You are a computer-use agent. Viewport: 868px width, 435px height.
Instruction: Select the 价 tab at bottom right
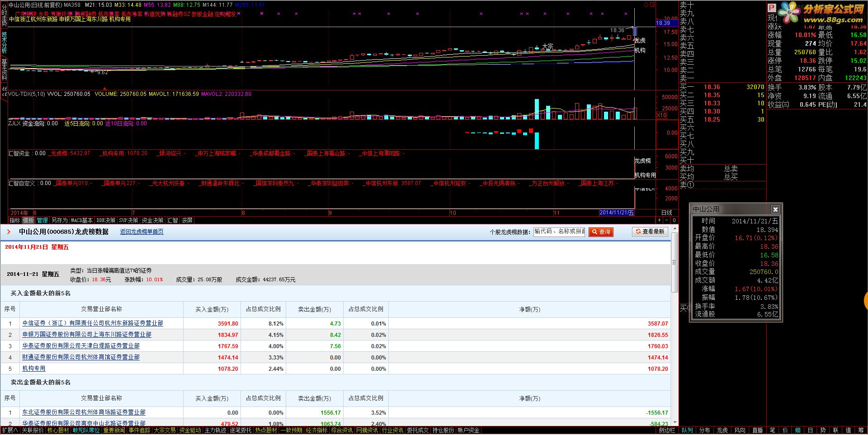pyautogui.click(x=785, y=430)
